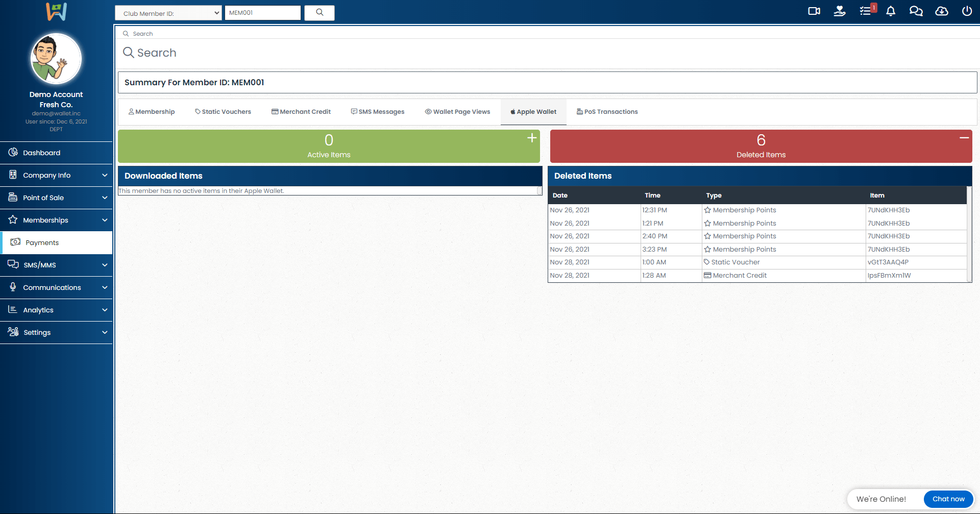Click the Chat now button

948,499
